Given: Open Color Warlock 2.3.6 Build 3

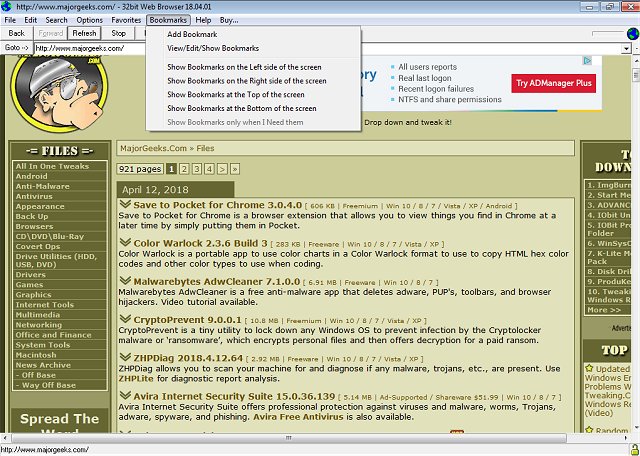Looking at the screenshot, I should pyautogui.click(x=200, y=243).
